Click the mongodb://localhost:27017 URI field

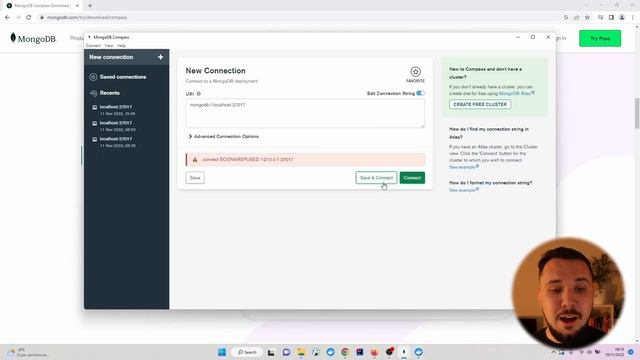click(305, 113)
